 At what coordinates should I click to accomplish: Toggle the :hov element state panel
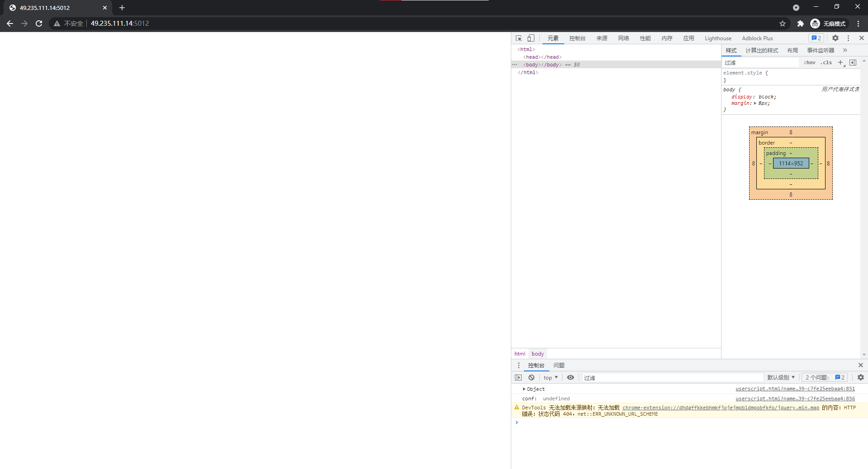pyautogui.click(x=810, y=63)
